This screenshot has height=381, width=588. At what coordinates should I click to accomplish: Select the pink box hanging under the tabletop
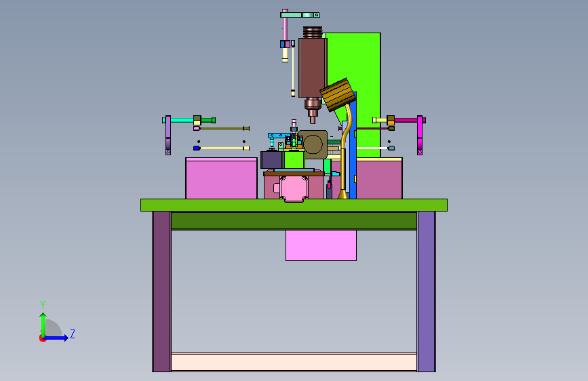[x=321, y=245]
